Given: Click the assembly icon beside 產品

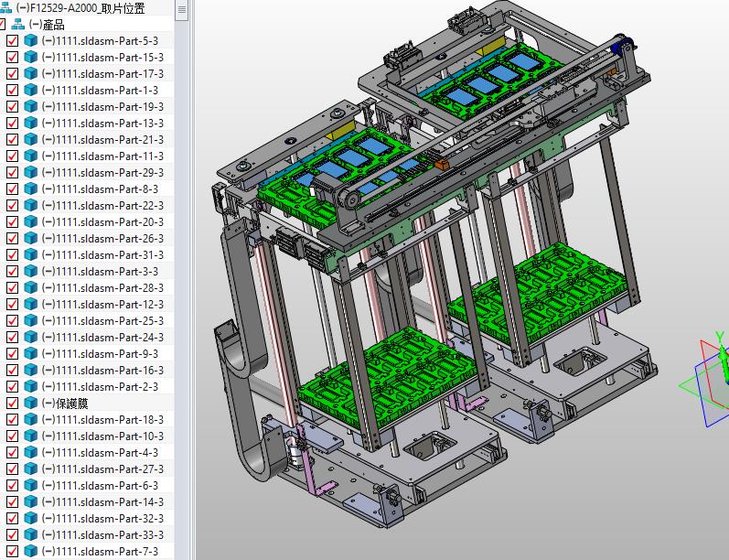Looking at the screenshot, I should (17, 24).
